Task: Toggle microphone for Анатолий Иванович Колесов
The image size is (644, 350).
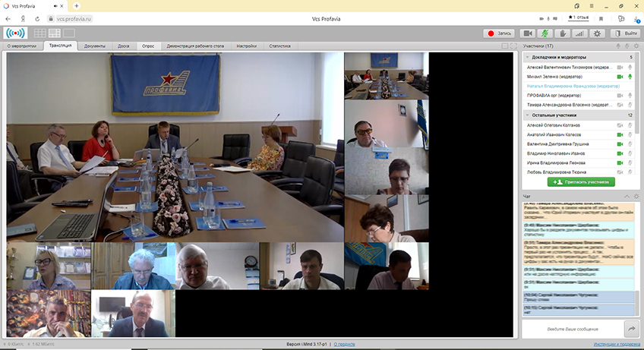Action: [x=630, y=134]
